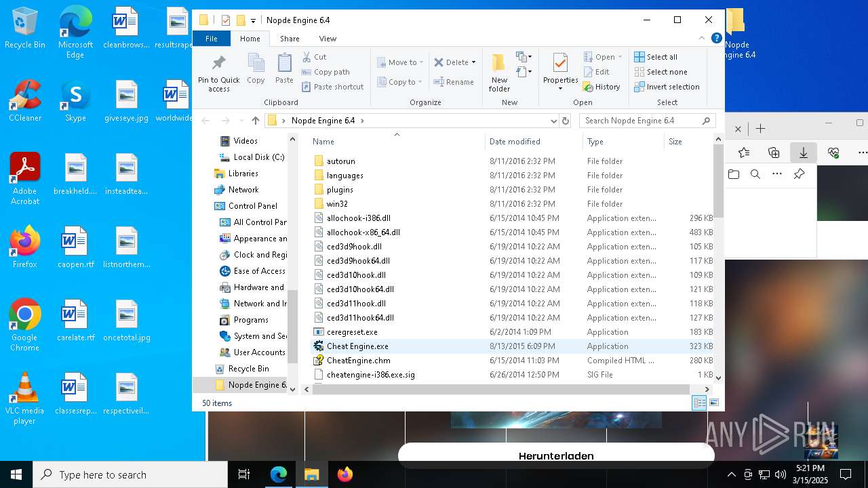
Task: Select cheatengine-i386.exe.sig file
Action: pos(370,375)
